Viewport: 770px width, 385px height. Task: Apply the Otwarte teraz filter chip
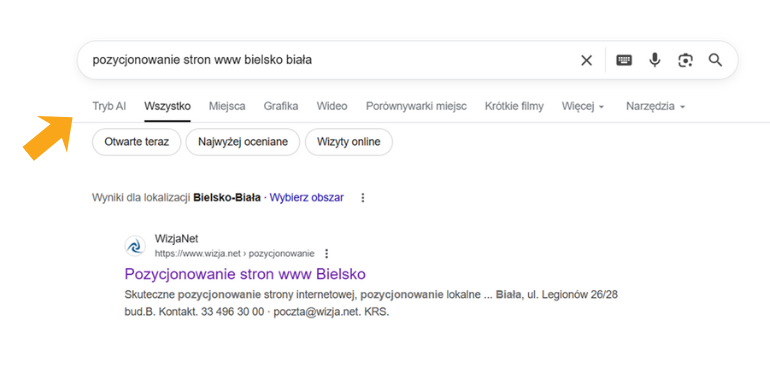pos(137,142)
